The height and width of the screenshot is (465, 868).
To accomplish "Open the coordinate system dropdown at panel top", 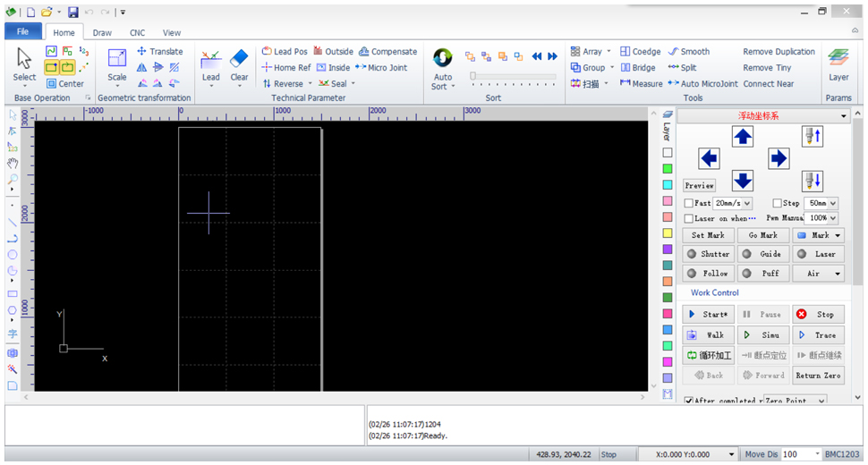I will click(843, 116).
